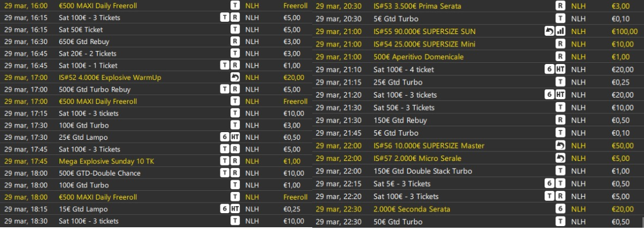Select IS#53 3.500€ Prima Serata tournament

point(478,6)
